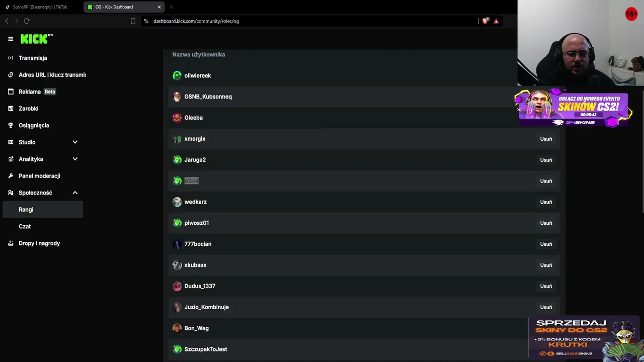Collapse the Społeczność section chevron

pos(75,193)
